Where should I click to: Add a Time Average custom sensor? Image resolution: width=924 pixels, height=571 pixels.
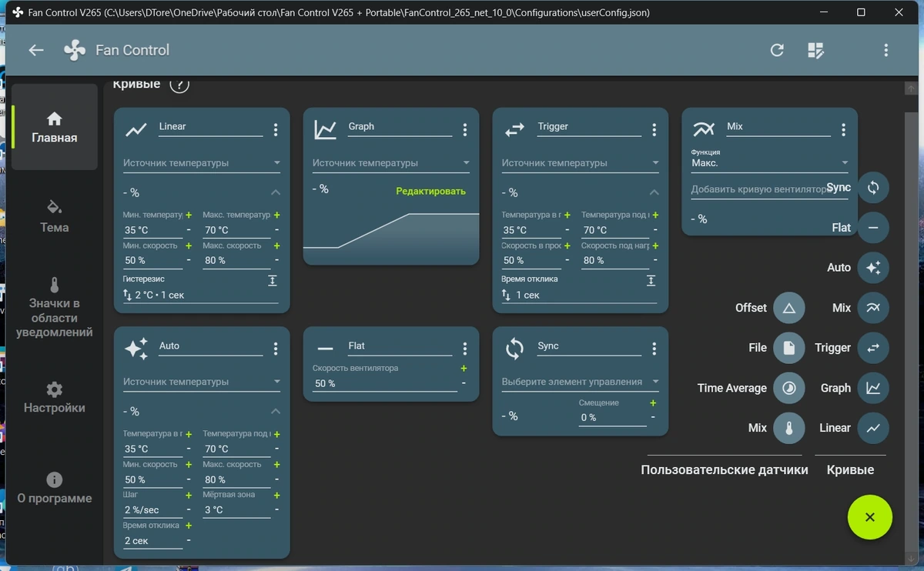pyautogui.click(x=788, y=388)
